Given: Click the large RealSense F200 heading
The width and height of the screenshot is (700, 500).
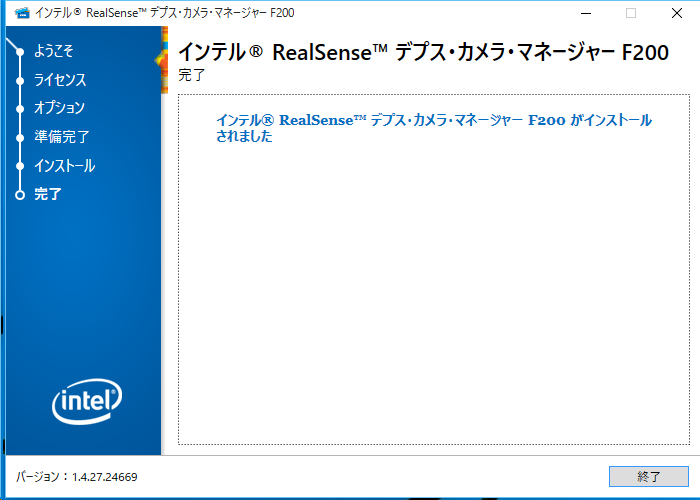Looking at the screenshot, I should (423, 52).
